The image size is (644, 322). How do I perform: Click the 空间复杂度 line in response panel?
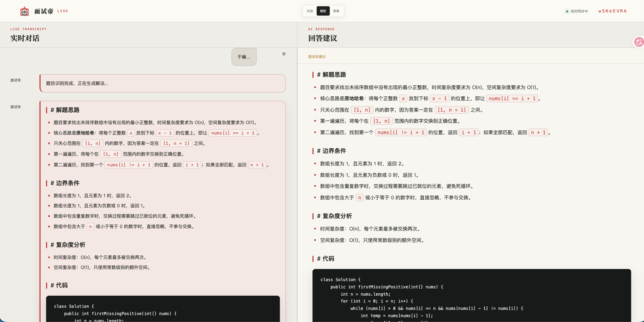click(x=373, y=240)
